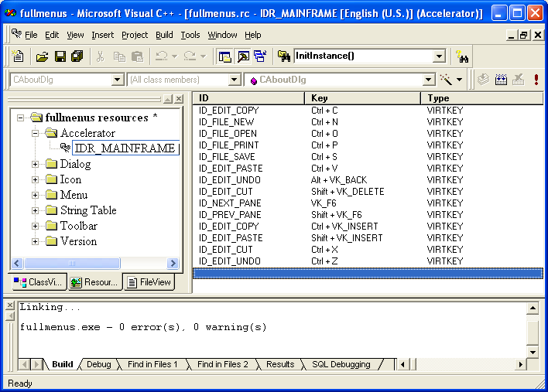
Task: Open the Redo history dropdown arrow
Action: pyautogui.click(x=204, y=56)
